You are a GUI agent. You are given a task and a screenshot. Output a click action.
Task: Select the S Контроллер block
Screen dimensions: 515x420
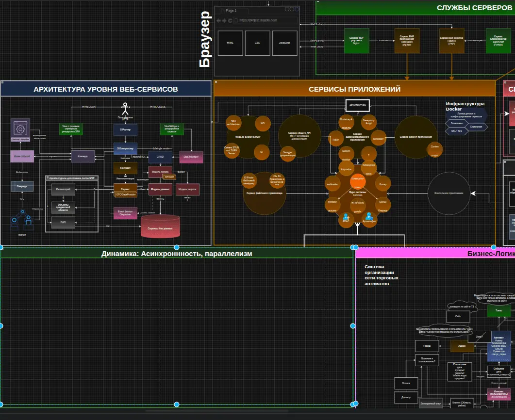(125, 148)
